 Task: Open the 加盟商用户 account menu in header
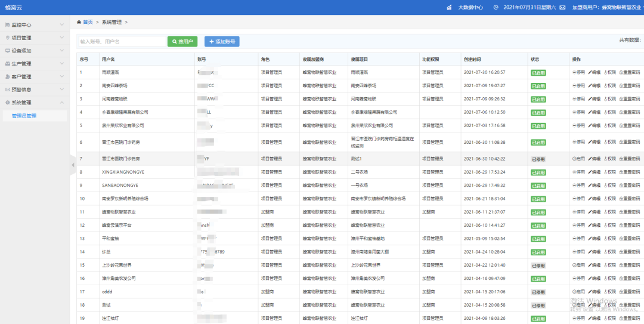606,7
